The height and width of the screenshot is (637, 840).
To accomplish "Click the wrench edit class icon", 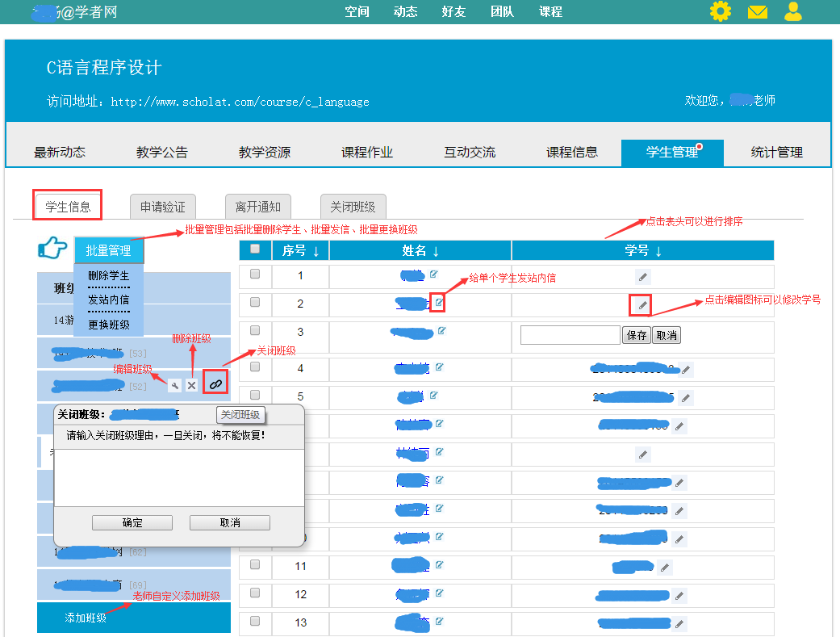I will coord(174,385).
